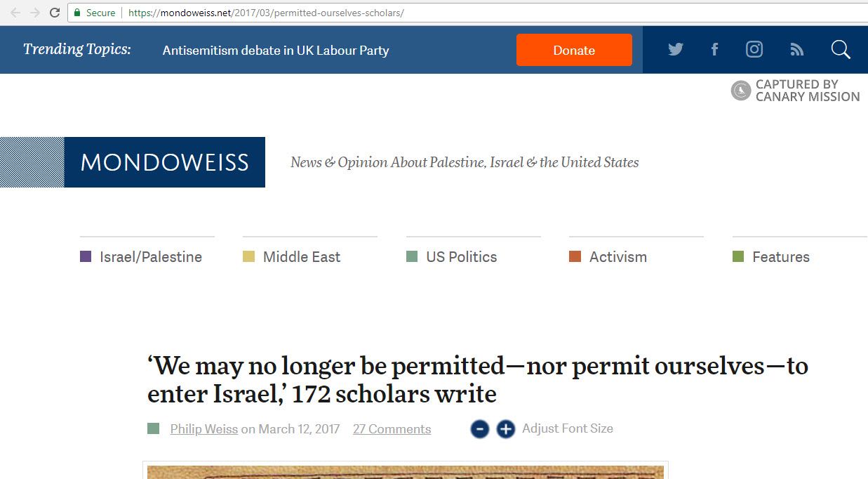
Task: Reload the current page
Action: tap(54, 12)
